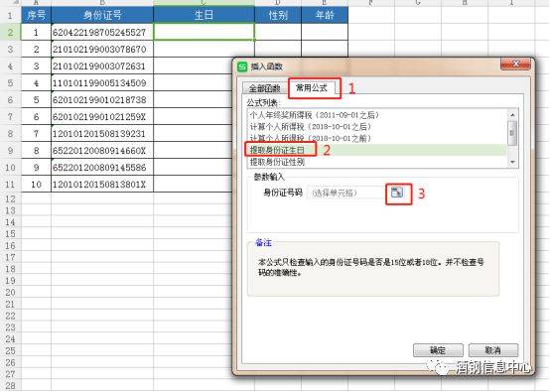Click the formula list scroll-up arrow
The height and width of the screenshot is (392, 550).
(512, 114)
